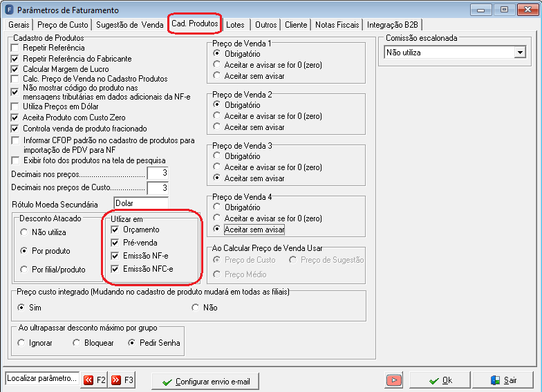Image resolution: width=542 pixels, height=392 pixels.
Task: Select Não utiliza for Desconto Atacado
Action: (x=24, y=232)
